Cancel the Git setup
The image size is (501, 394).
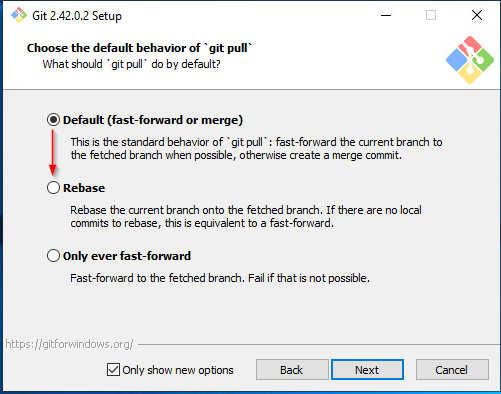point(452,370)
